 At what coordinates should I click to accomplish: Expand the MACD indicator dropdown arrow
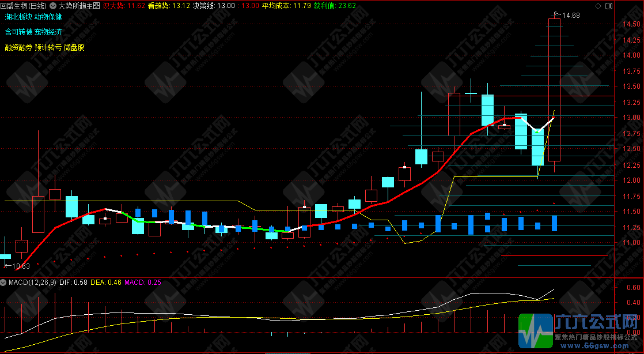(x=3, y=283)
